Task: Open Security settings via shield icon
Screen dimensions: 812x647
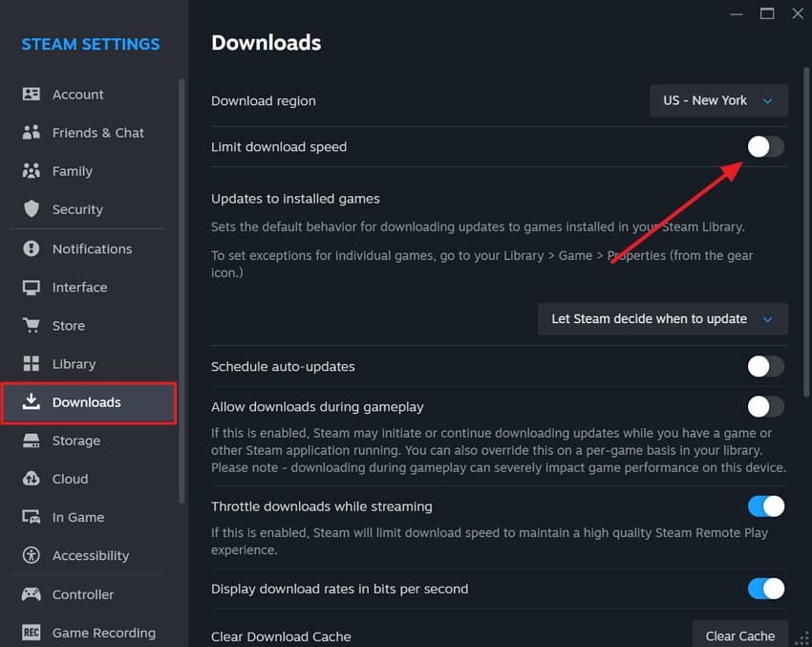Action: click(x=32, y=208)
